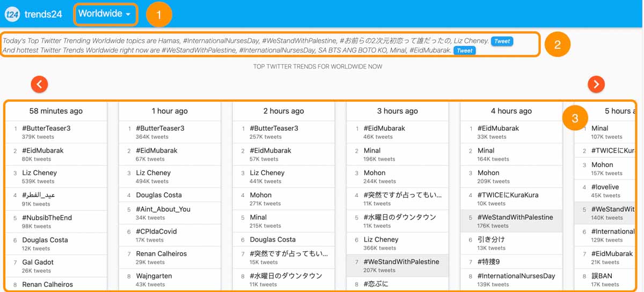The width and height of the screenshot is (644, 292).
Task: Open Mohon with 209K tweets
Action: (x=488, y=173)
